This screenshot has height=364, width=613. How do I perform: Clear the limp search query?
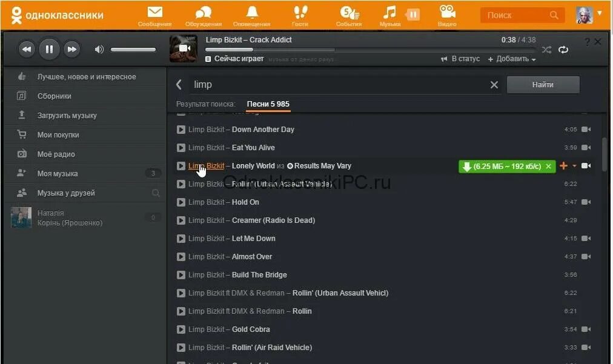pyautogui.click(x=494, y=85)
